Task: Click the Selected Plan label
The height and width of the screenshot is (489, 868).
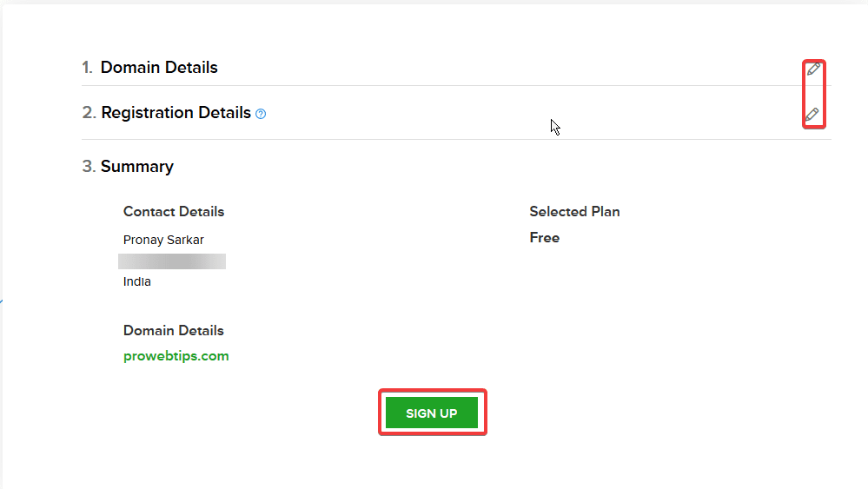Action: [x=574, y=211]
